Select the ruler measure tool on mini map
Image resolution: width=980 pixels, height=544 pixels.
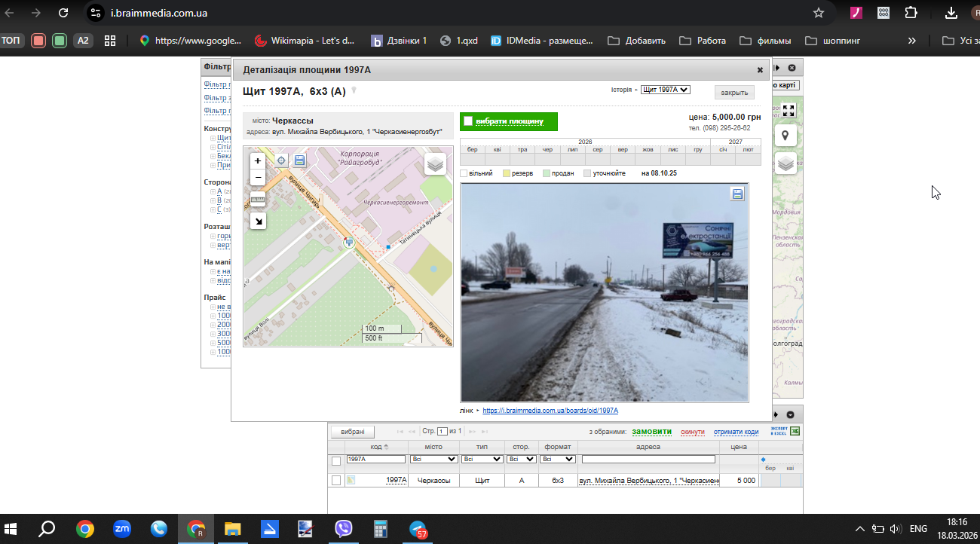point(258,200)
